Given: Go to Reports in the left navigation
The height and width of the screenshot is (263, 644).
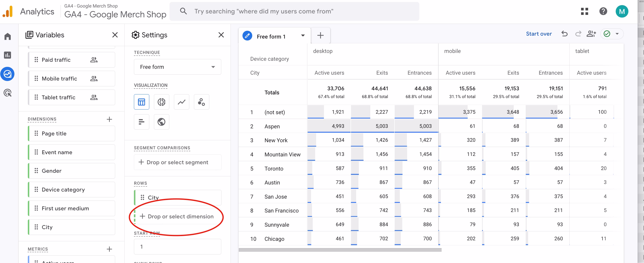Looking at the screenshot, I should coord(8,55).
